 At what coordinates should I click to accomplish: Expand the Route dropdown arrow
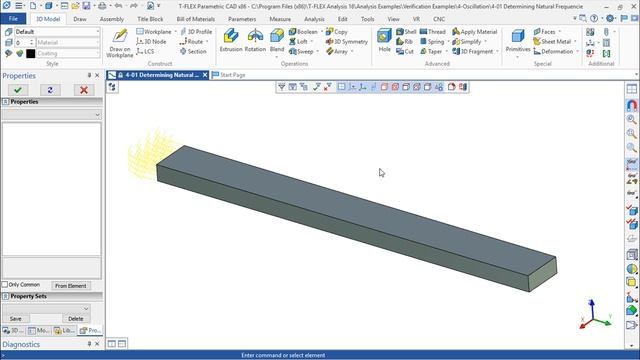pyautogui.click(x=207, y=42)
